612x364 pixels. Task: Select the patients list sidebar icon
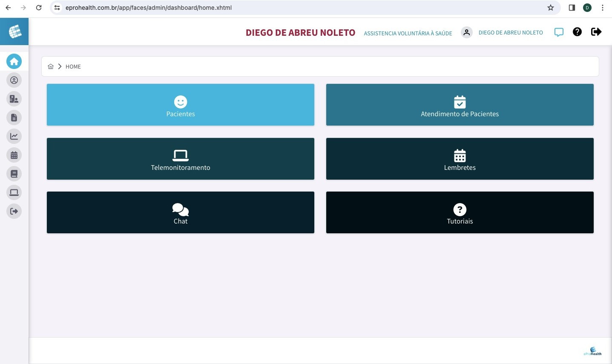[14, 99]
